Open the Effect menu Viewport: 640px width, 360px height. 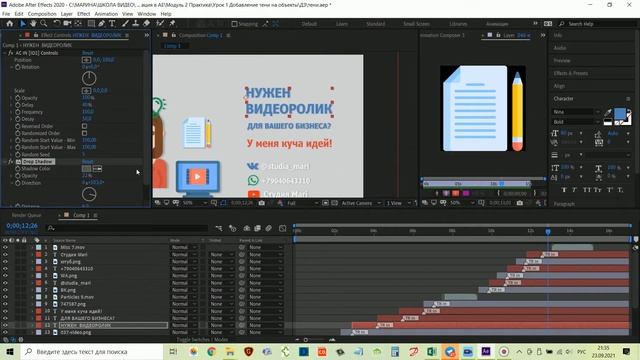[x=83, y=14]
